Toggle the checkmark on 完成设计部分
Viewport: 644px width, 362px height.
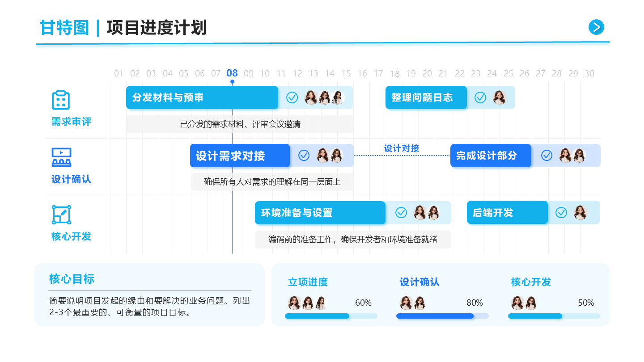point(547,155)
